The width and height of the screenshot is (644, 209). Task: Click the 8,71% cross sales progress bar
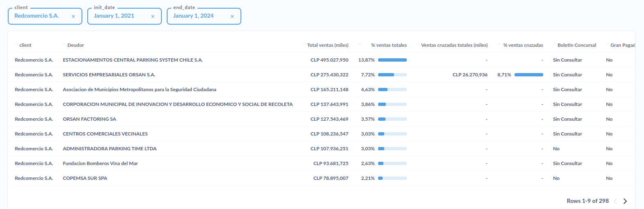click(529, 75)
